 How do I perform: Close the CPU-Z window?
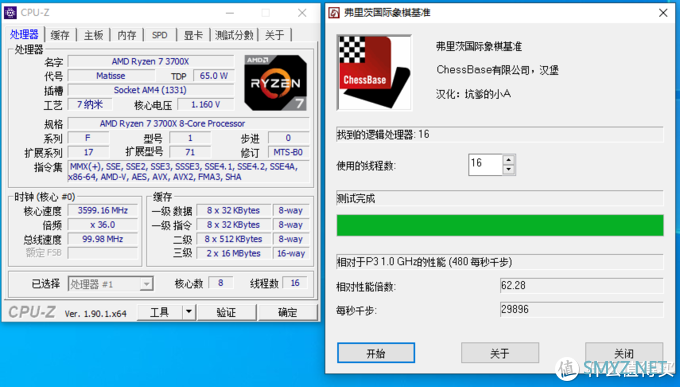coord(302,13)
